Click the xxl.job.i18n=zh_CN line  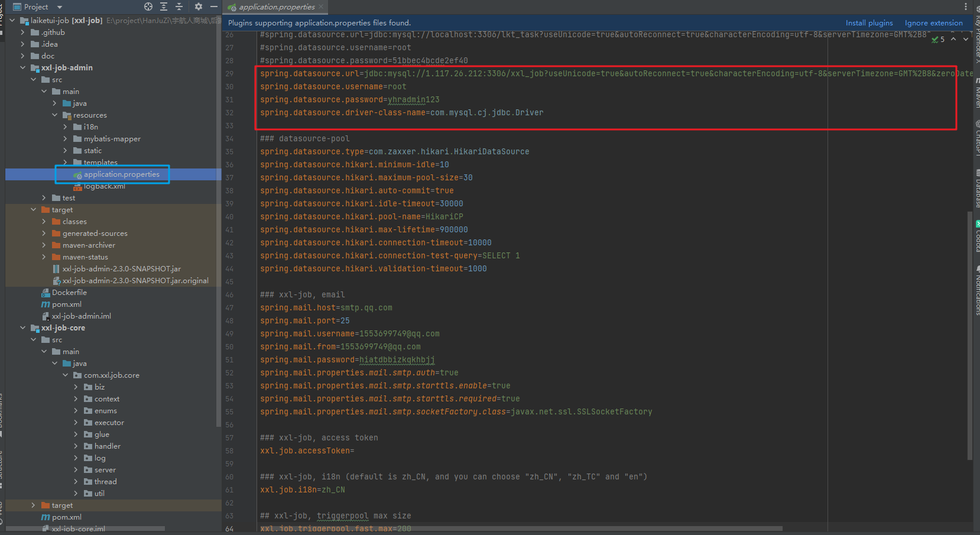tap(302, 490)
